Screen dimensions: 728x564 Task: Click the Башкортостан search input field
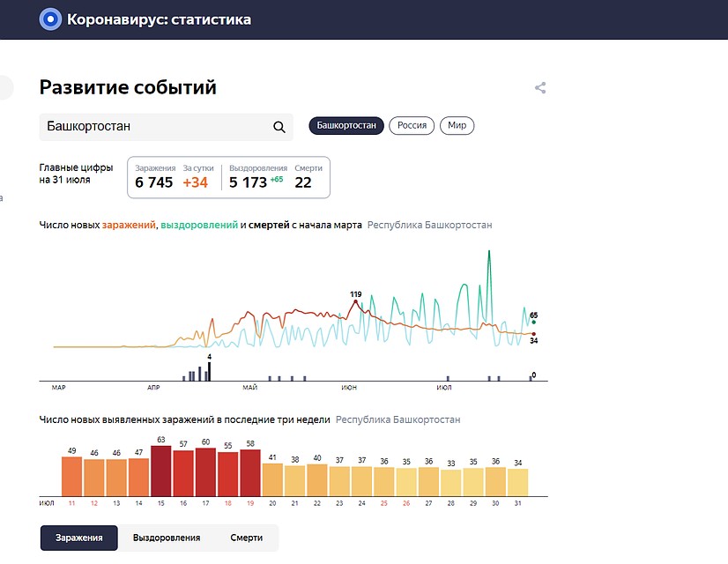(x=154, y=127)
